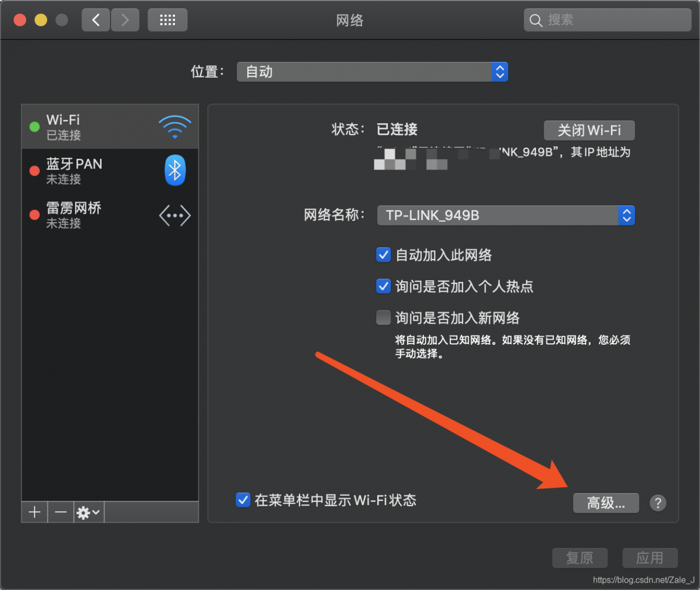Apply changes with the 应用 button

coord(650,558)
